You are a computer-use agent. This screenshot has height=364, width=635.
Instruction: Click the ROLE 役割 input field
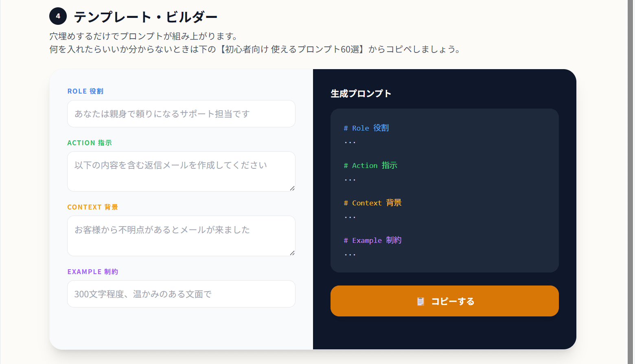(181, 114)
